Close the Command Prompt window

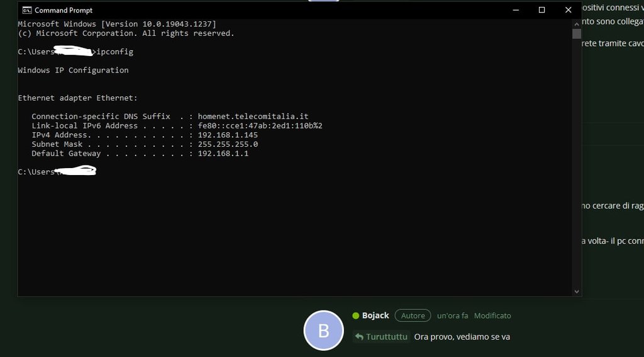(x=569, y=10)
